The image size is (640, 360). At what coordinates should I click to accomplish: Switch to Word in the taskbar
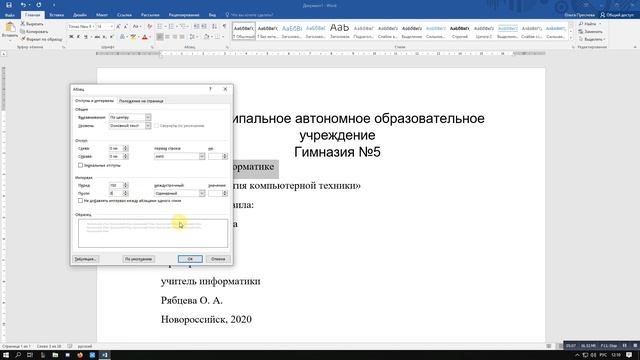[104, 355]
